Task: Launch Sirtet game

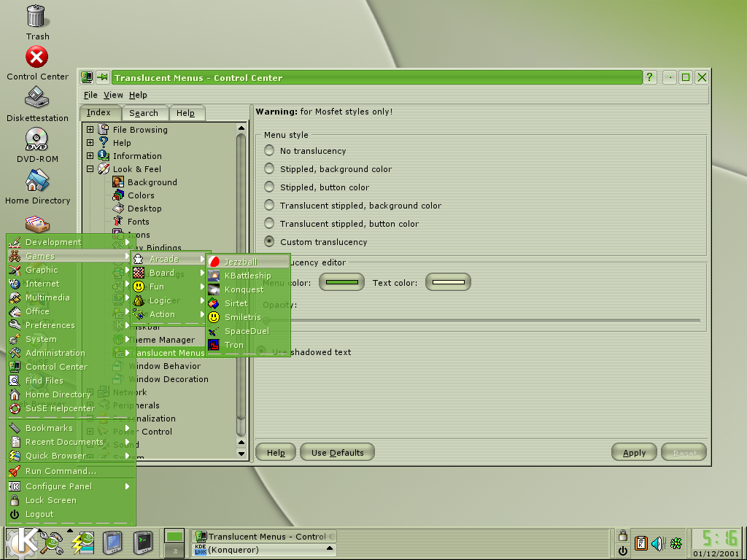Action: [x=248, y=303]
